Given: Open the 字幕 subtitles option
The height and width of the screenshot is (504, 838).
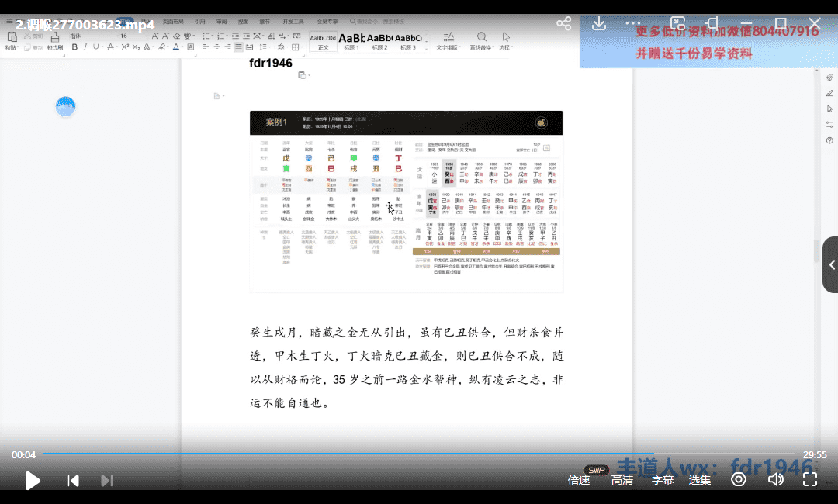Looking at the screenshot, I should [x=662, y=480].
